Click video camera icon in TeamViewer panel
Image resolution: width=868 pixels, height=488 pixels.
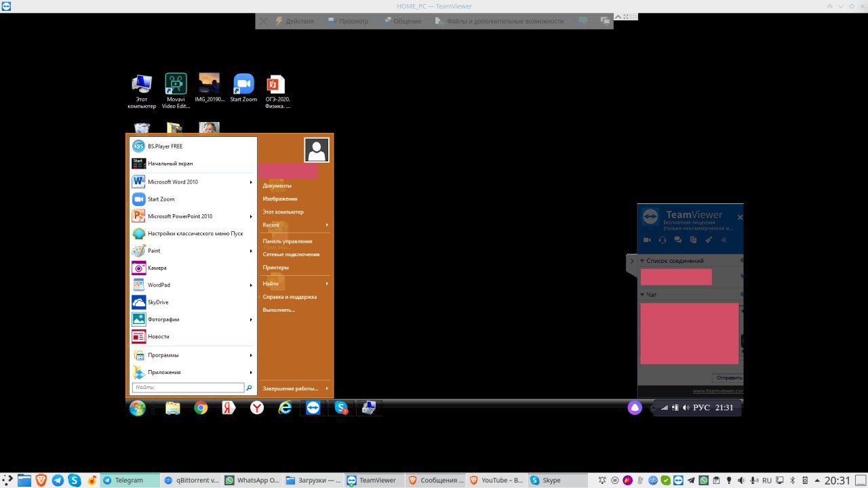[x=647, y=240]
